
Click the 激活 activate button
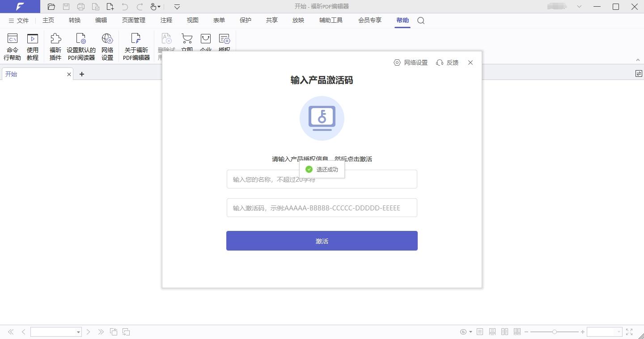click(x=322, y=241)
